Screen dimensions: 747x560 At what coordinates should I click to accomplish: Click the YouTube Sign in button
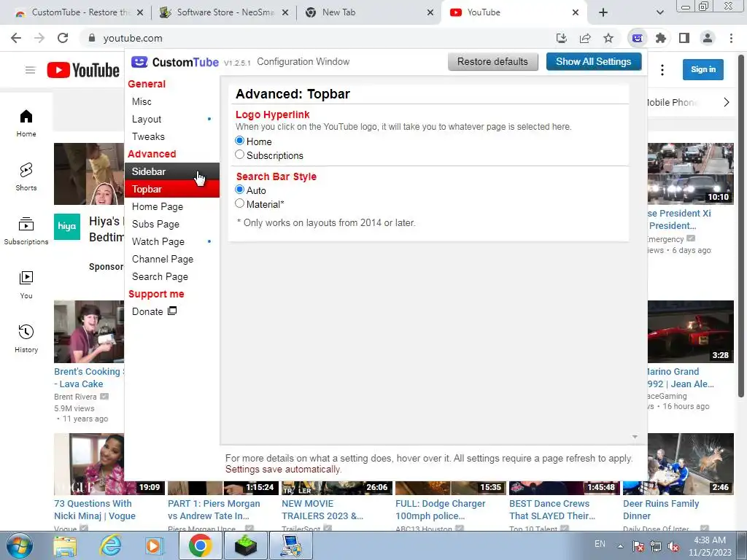(x=703, y=69)
